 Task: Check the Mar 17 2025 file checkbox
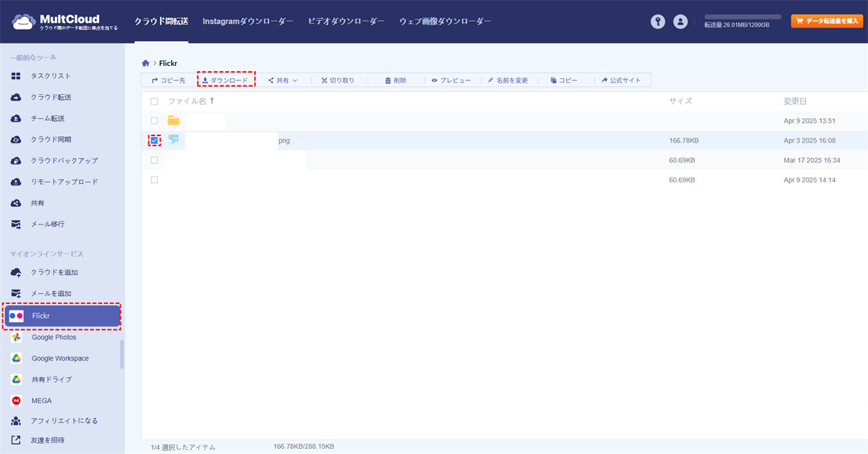tap(154, 160)
